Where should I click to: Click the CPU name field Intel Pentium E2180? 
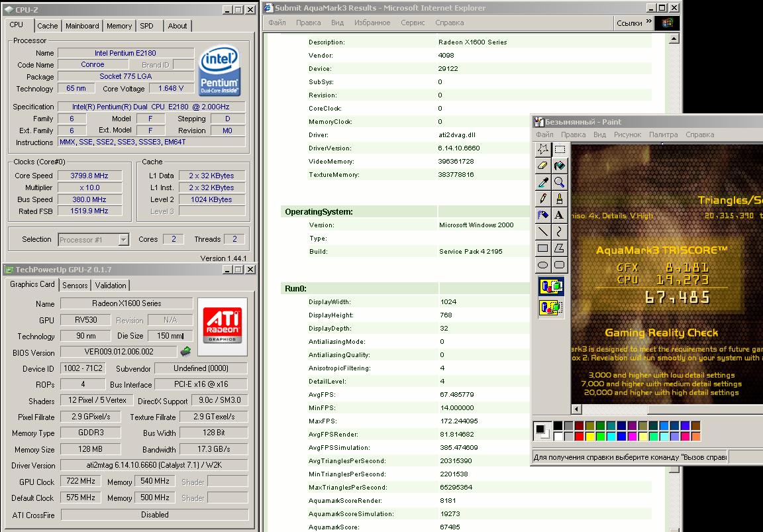click(126, 53)
